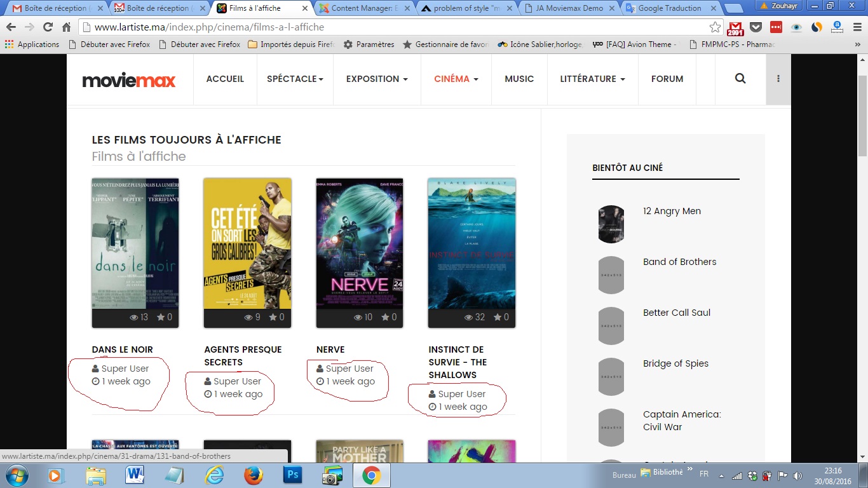Open Microsoft Word from taskbar
Screen dimensions: 868x488
135,475
